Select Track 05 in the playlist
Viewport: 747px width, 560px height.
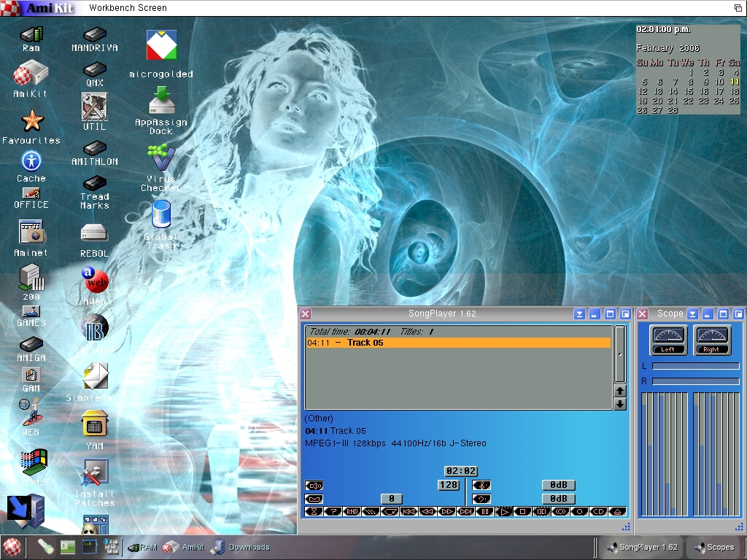tap(457, 343)
